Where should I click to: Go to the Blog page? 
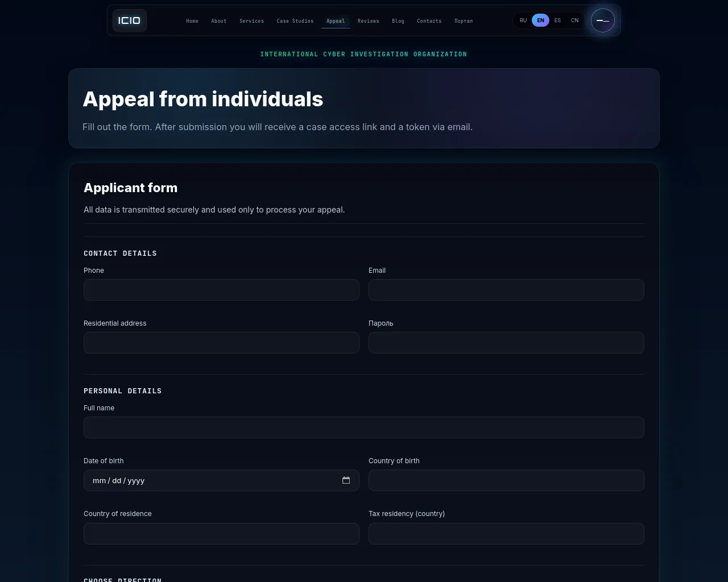click(398, 21)
